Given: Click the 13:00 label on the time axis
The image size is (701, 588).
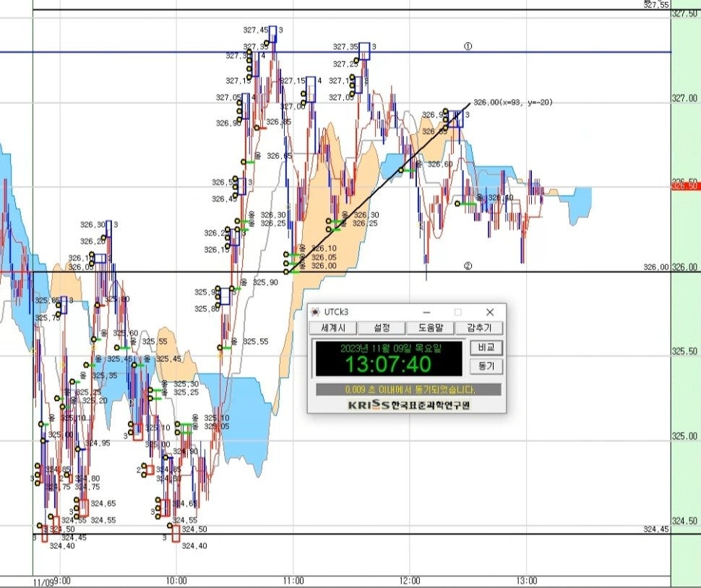Looking at the screenshot, I should pos(527,581).
